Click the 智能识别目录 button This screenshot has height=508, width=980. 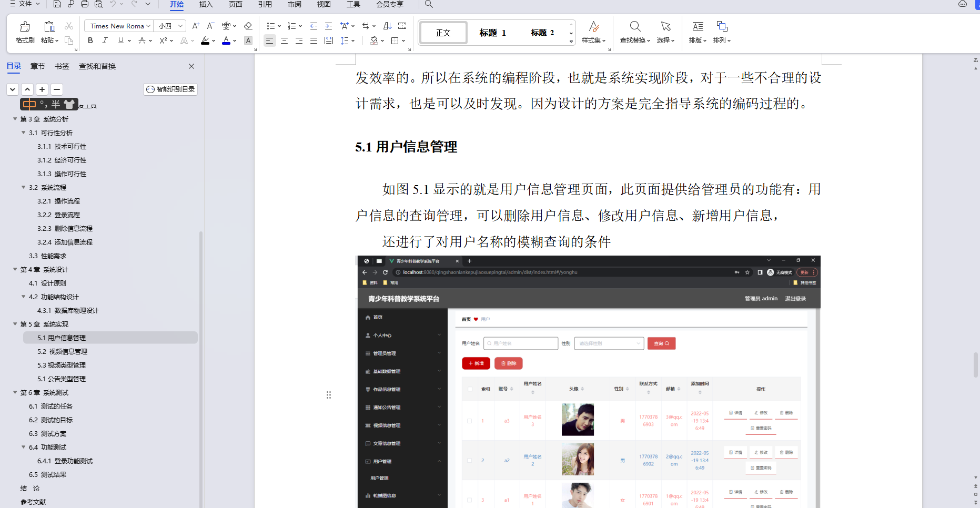tap(170, 89)
